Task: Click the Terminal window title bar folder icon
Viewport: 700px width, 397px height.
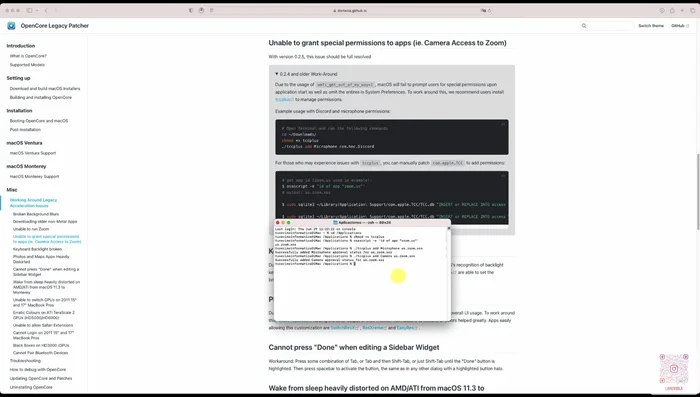Action: (x=335, y=222)
